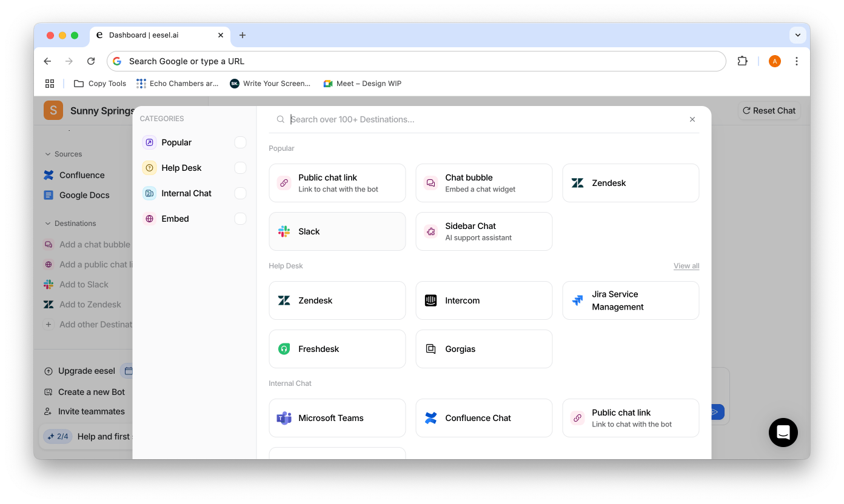Reload the page with the refresh icon
This screenshot has width=844, height=504.
(x=91, y=61)
